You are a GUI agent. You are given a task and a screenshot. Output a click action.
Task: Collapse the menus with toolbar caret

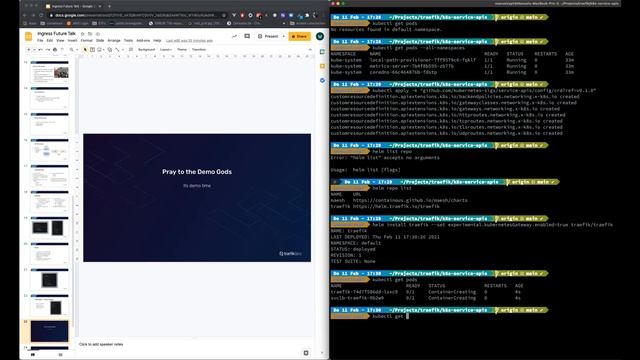310,49
